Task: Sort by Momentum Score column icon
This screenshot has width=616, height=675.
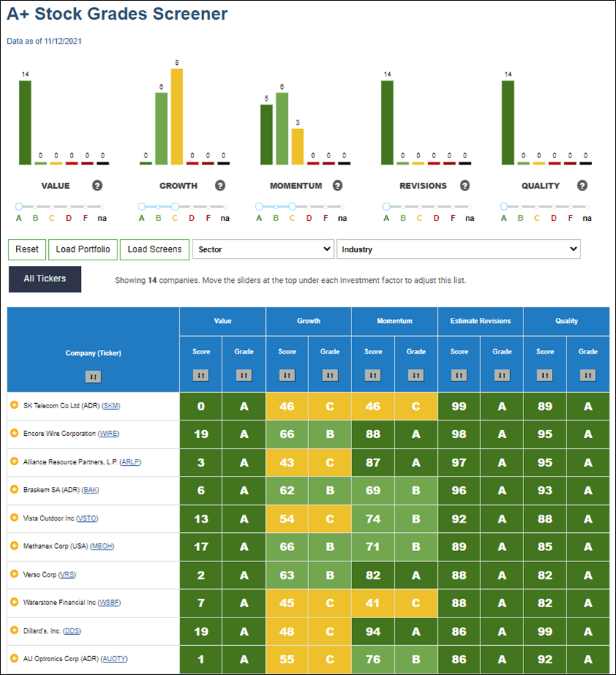Action: click(373, 375)
